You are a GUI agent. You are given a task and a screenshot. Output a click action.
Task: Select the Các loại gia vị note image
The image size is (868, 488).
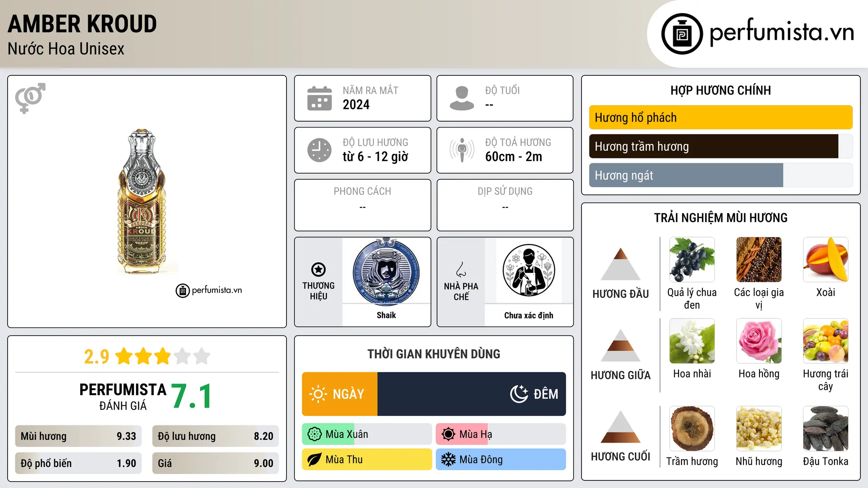pos(759,260)
